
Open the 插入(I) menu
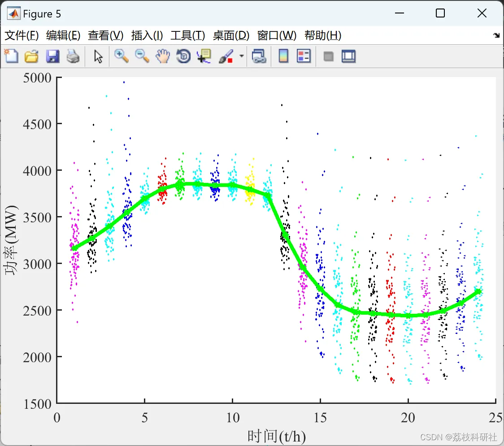coord(147,35)
